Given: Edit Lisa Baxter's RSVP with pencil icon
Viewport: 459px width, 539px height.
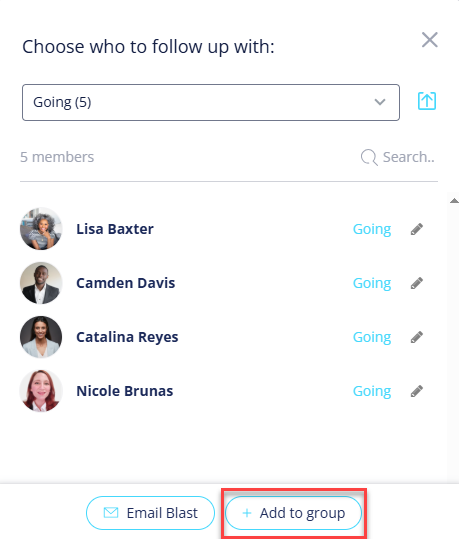Looking at the screenshot, I should 417,229.
